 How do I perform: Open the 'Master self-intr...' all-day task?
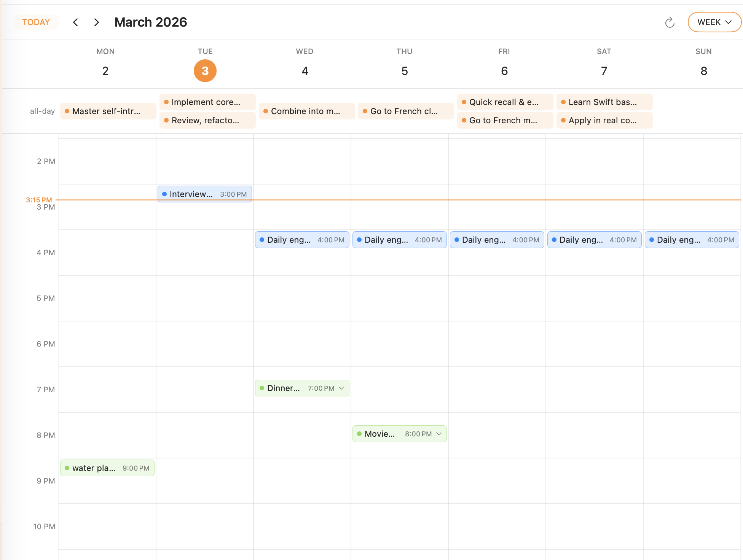(x=108, y=111)
